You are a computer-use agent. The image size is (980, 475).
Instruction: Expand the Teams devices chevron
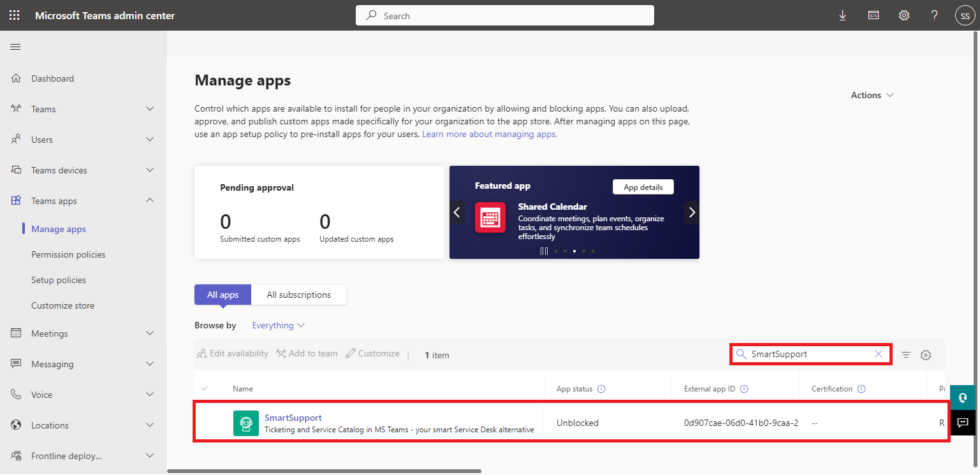[150, 170]
